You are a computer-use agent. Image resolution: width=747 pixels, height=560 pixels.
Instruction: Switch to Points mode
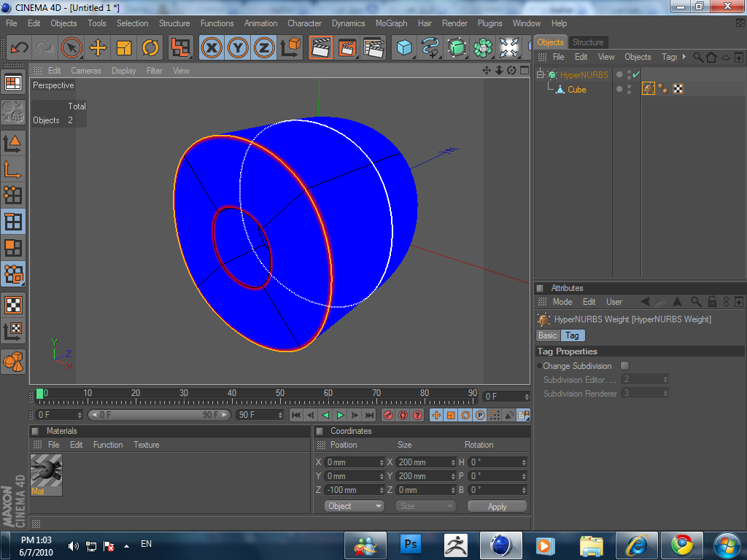click(x=13, y=195)
